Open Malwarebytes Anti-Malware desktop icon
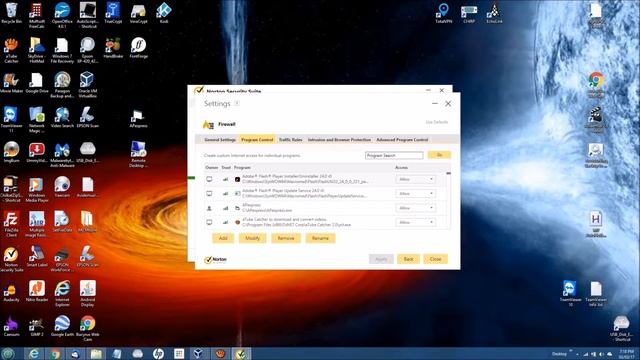The image size is (640, 360). click(x=62, y=154)
